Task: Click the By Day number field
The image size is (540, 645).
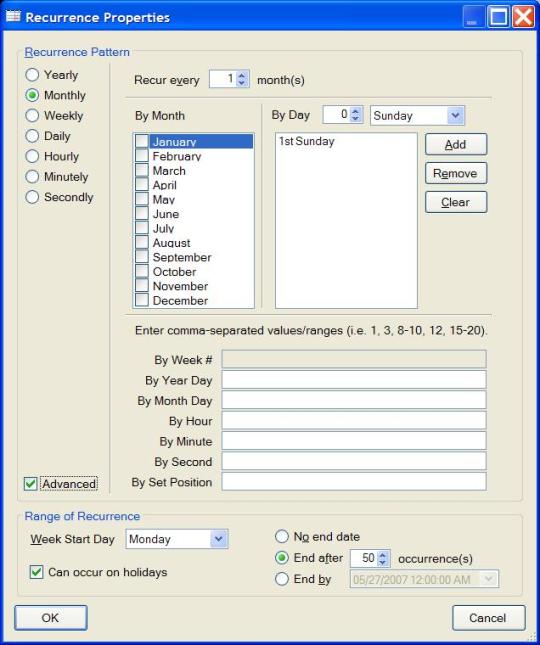Action: pos(336,115)
